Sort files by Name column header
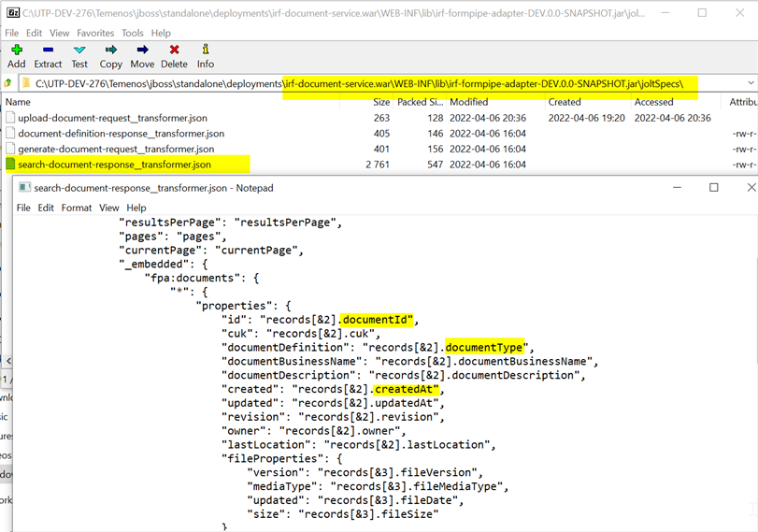 tap(19, 102)
